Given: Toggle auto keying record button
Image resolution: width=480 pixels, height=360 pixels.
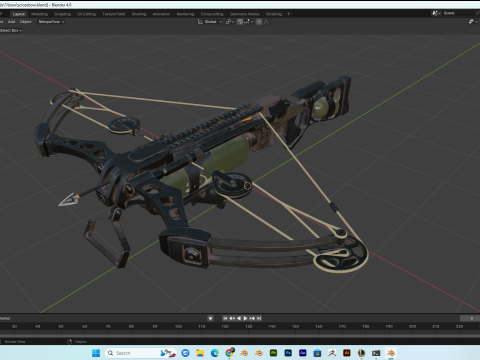Looking at the screenshot, I should (x=210, y=318).
